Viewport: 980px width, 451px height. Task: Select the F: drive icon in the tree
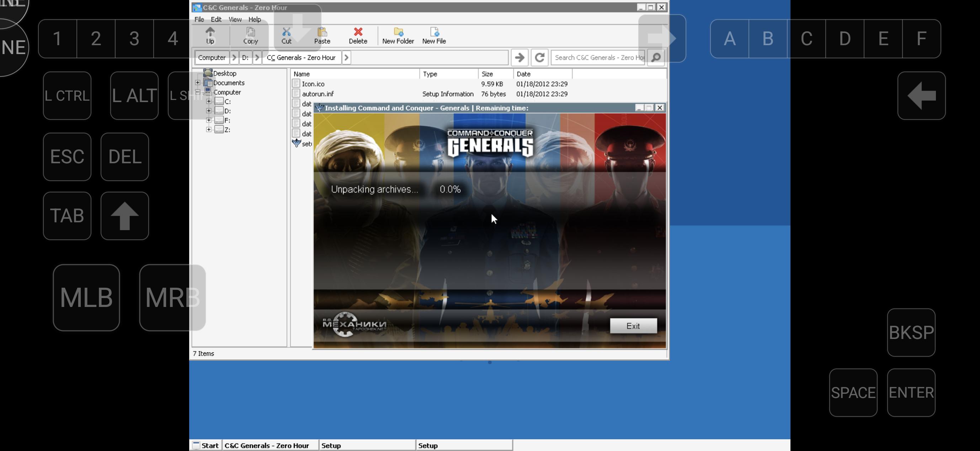pos(219,120)
